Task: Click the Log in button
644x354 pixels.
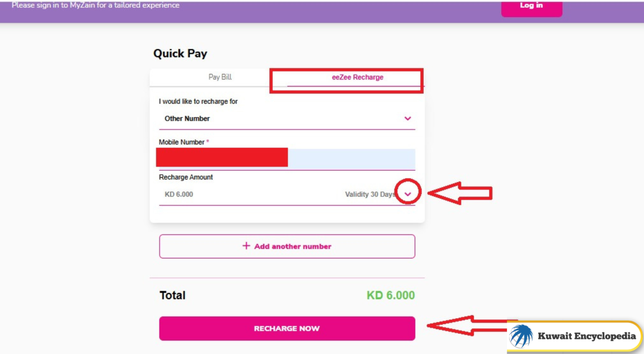Action: (531, 6)
